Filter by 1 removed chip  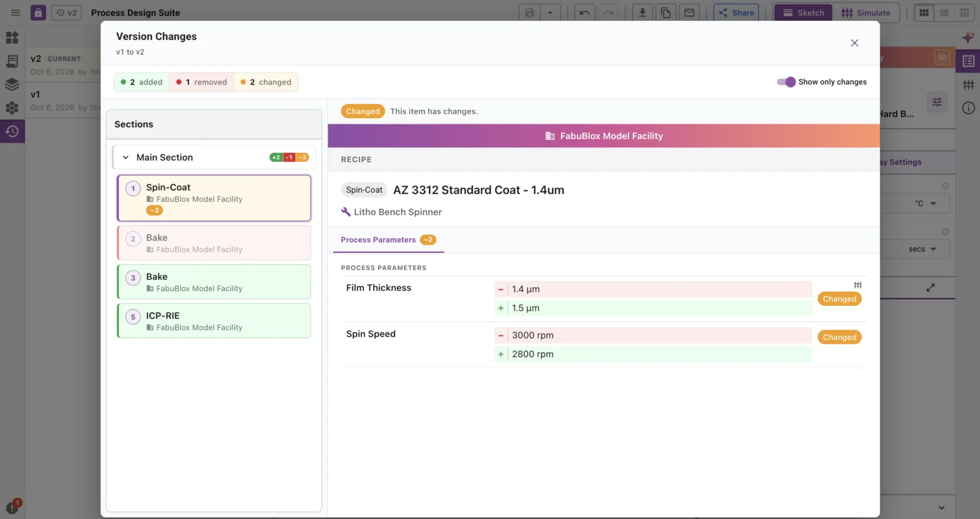(202, 82)
